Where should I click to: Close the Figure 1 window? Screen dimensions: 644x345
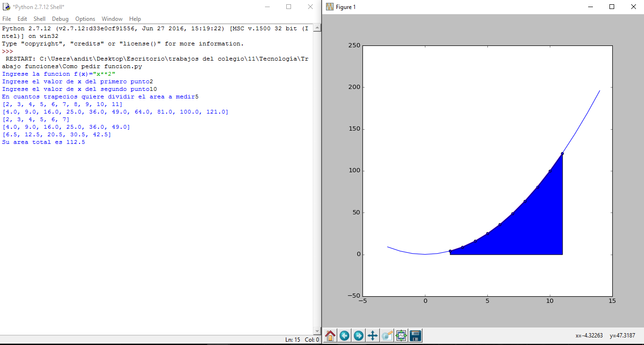633,7
